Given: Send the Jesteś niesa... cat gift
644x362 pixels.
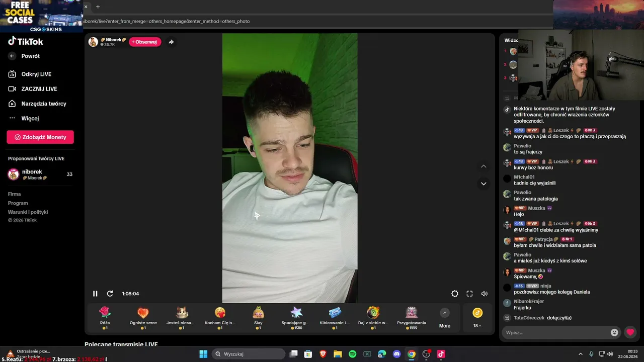Looking at the screenshot, I should point(182,318).
